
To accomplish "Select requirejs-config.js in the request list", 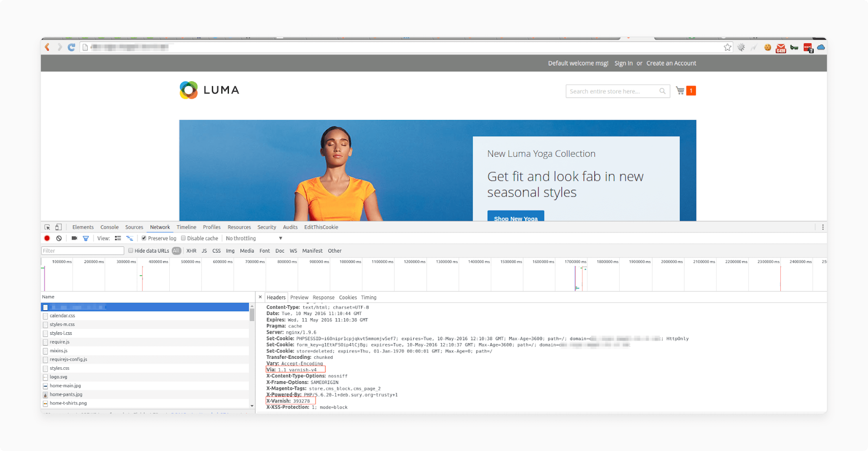I will (145, 360).
